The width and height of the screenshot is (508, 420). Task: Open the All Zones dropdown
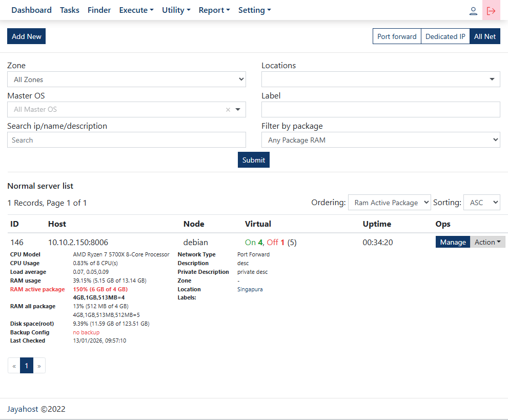point(126,79)
